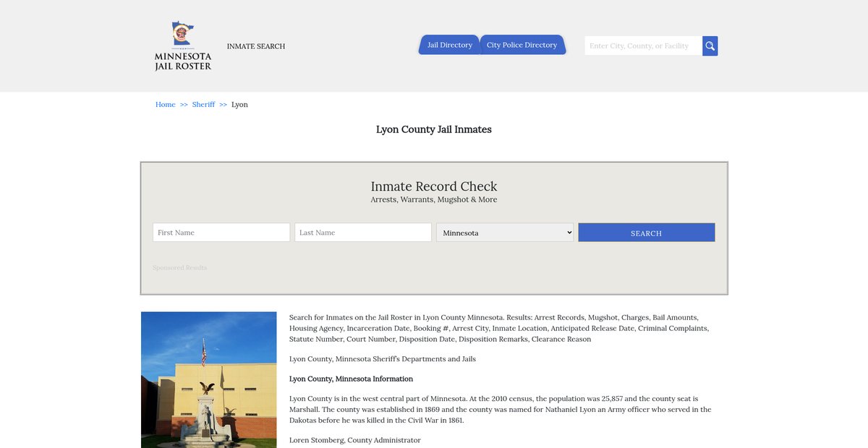Screen dimensions: 868x448
Task: Click the Lyon County Jail Inmates heading
Action: click(433, 130)
